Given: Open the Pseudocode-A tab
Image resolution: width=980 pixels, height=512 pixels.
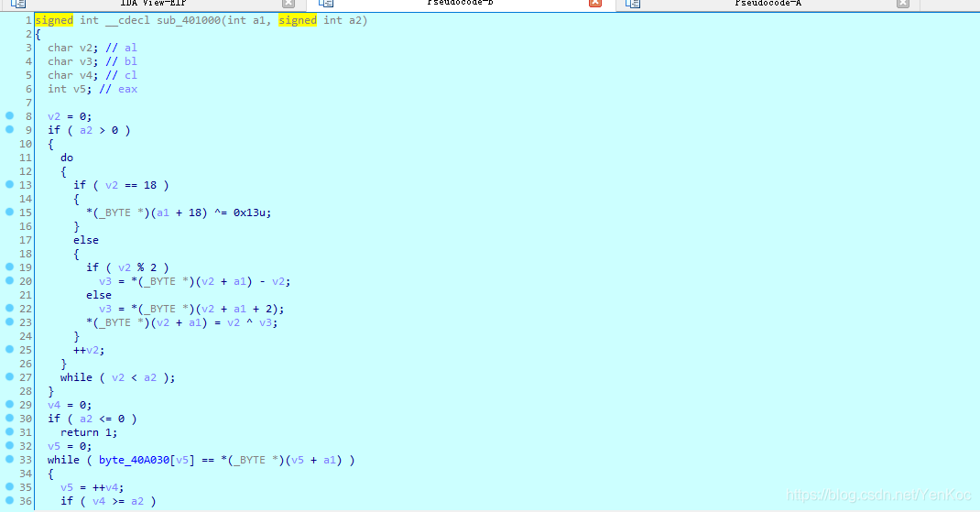Looking at the screenshot, I should [x=768, y=3].
